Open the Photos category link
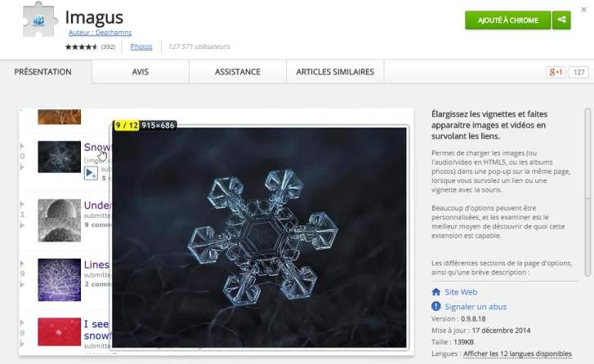This screenshot has height=364, width=594. (x=141, y=47)
